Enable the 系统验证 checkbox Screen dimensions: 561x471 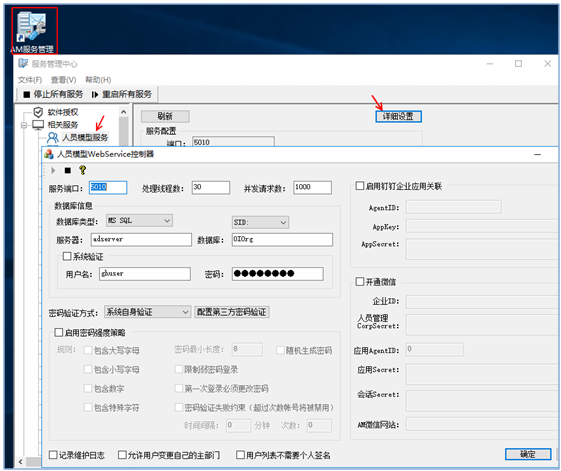pyautogui.click(x=67, y=256)
